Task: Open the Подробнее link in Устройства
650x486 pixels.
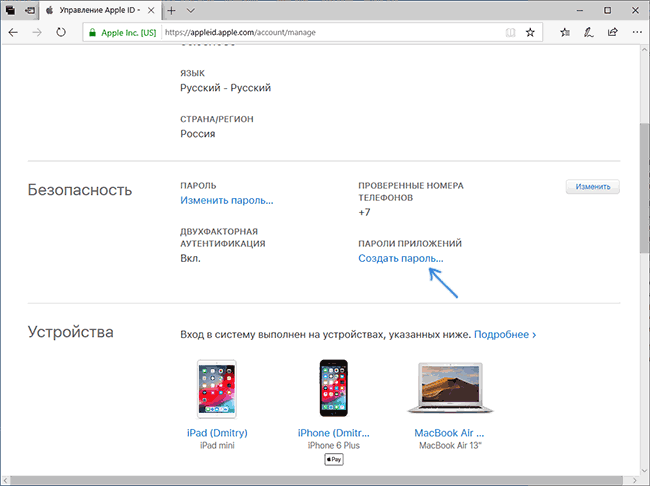Action: (x=505, y=334)
